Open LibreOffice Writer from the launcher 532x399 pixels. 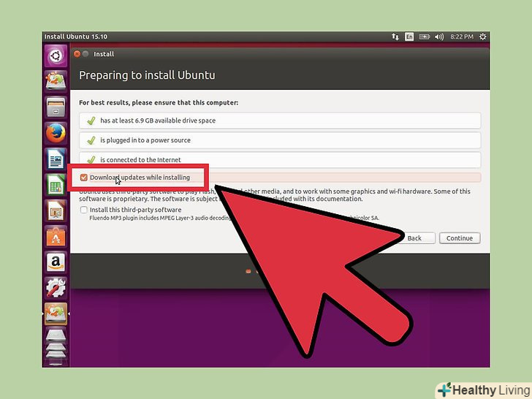(x=56, y=159)
